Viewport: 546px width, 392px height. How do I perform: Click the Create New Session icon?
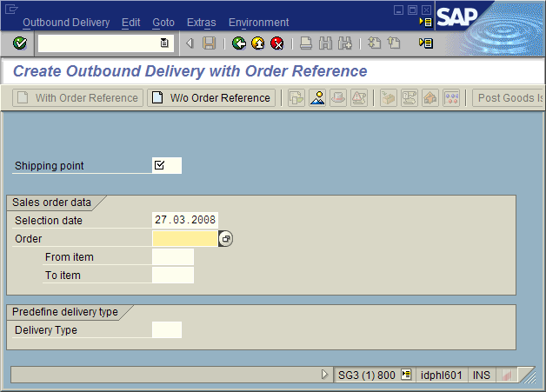tap(375, 43)
